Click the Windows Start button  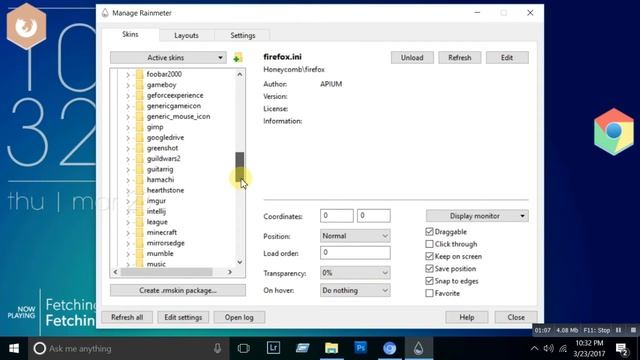tap(14, 348)
